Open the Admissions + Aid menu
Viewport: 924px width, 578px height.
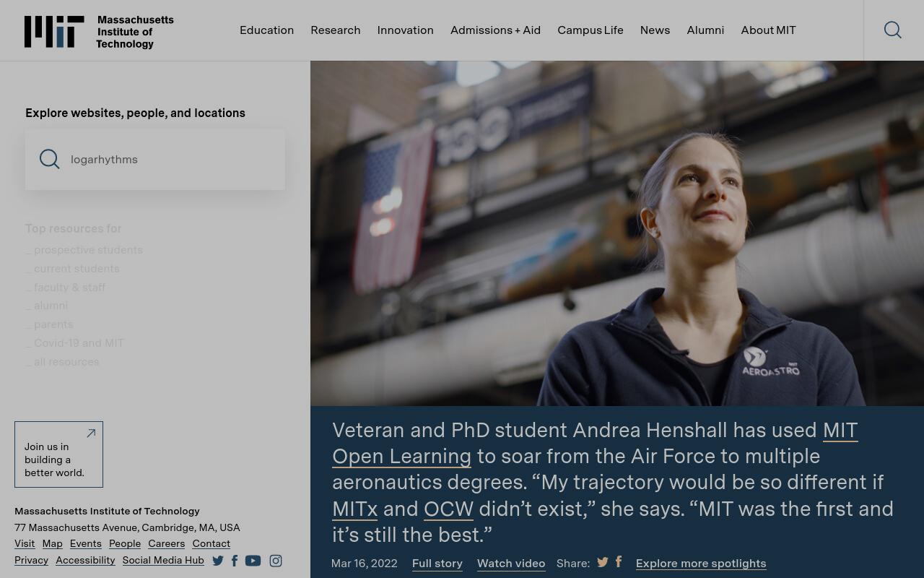[x=495, y=30]
